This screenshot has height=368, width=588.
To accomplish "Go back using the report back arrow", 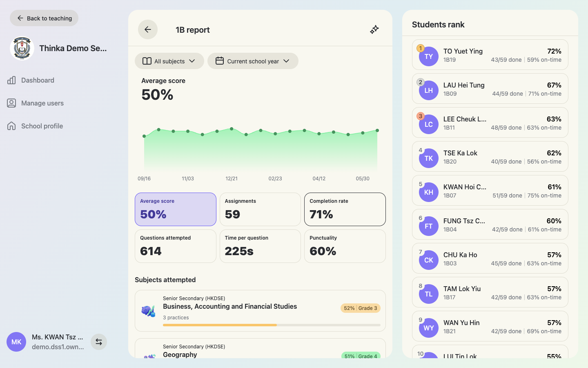I will click(x=148, y=29).
